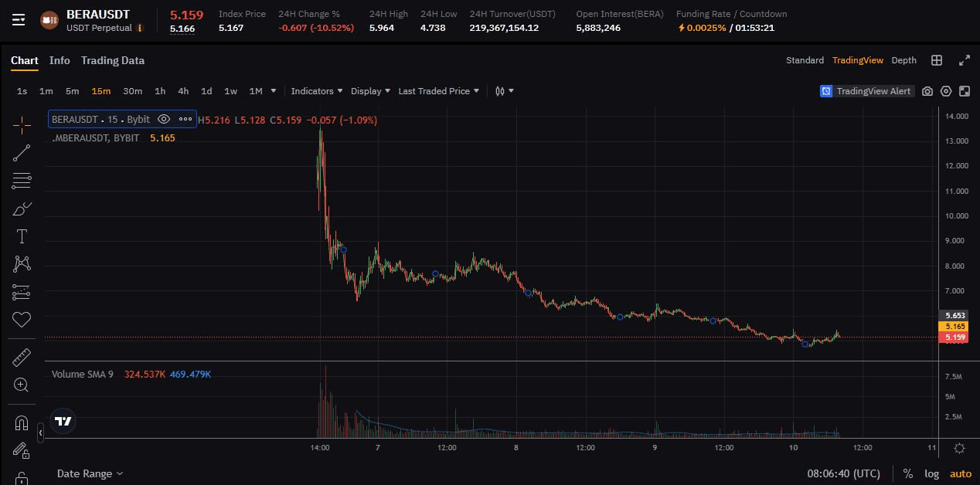
Task: Click the Open Interest value 5,883,246
Action: point(598,28)
